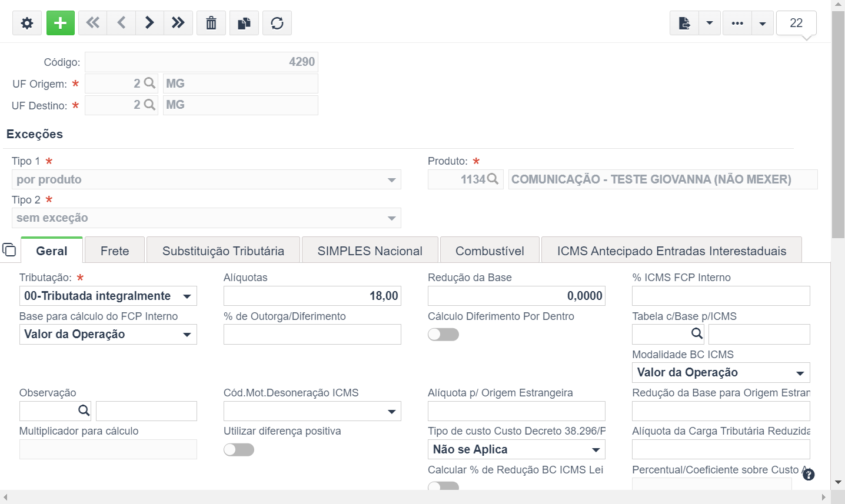This screenshot has width=845, height=504.
Task: Open the Produto lookup magnifier
Action: (493, 179)
